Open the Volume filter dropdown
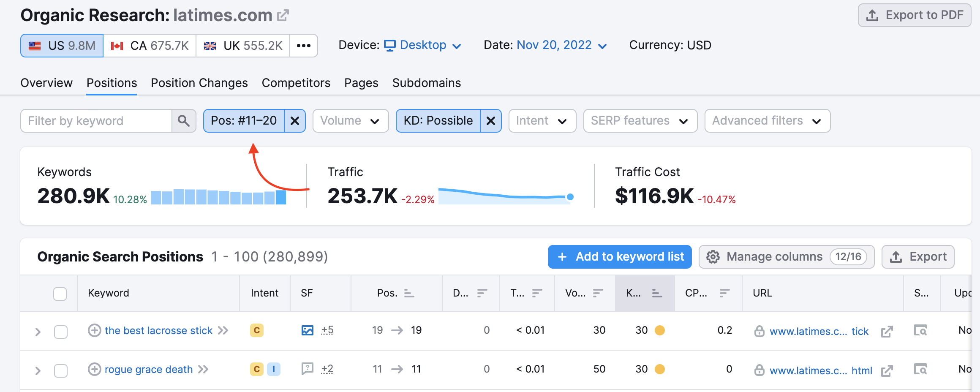Screen dimensions: 980x392 [351, 121]
